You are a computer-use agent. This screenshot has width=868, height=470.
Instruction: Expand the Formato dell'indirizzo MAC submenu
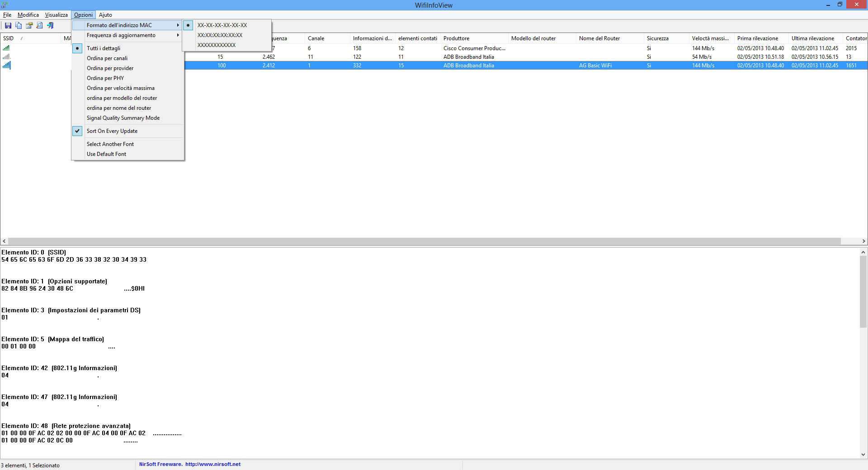click(x=128, y=25)
